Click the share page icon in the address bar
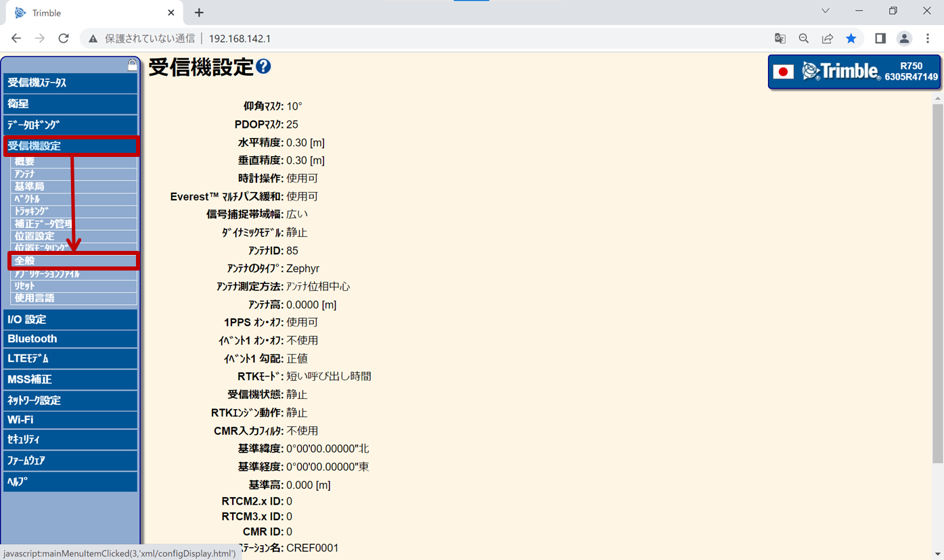This screenshot has width=944, height=560. (828, 39)
